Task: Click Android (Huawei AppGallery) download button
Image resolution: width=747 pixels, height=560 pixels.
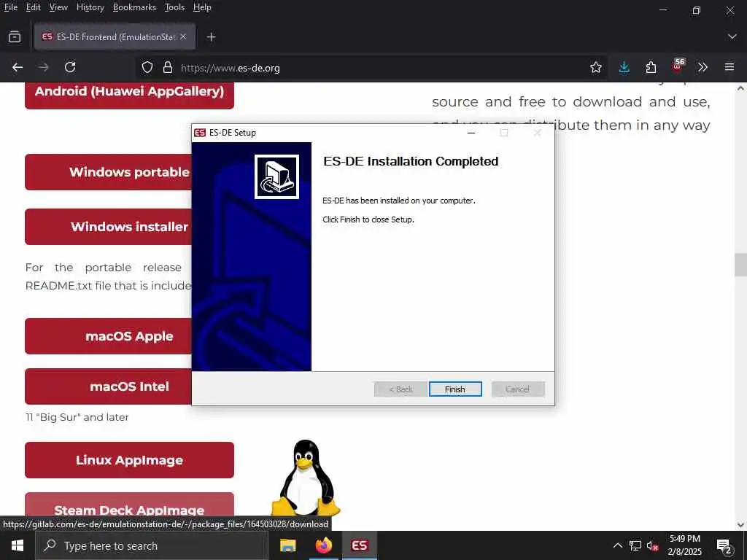Action: click(129, 96)
